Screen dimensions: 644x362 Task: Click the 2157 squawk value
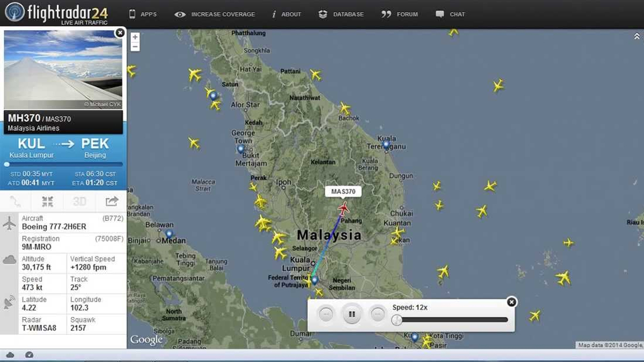point(78,328)
